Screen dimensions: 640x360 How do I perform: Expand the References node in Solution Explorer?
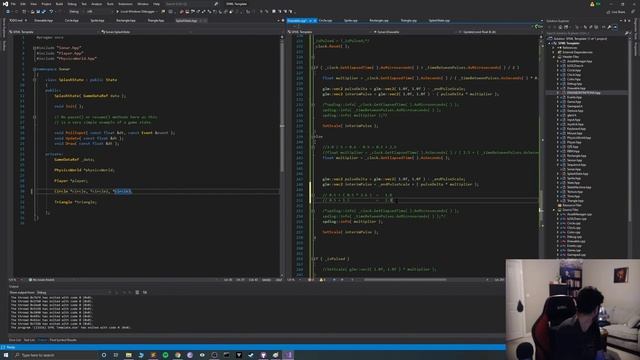[554, 48]
